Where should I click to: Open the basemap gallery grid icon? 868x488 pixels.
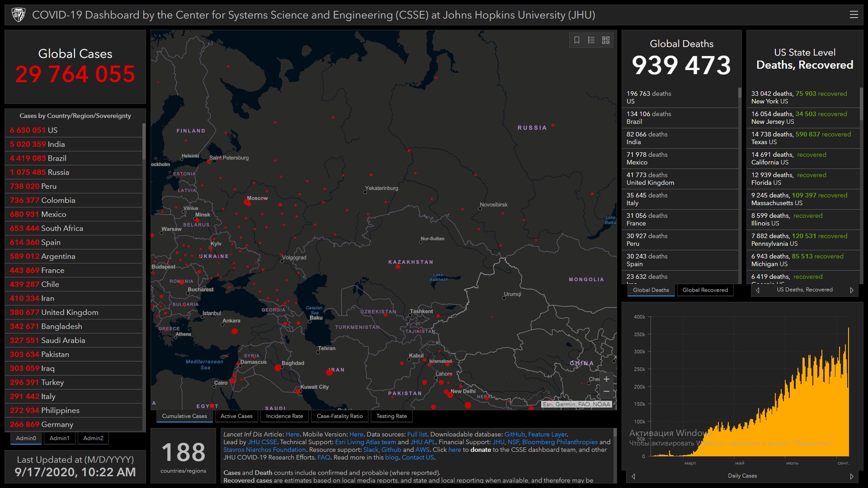point(606,40)
